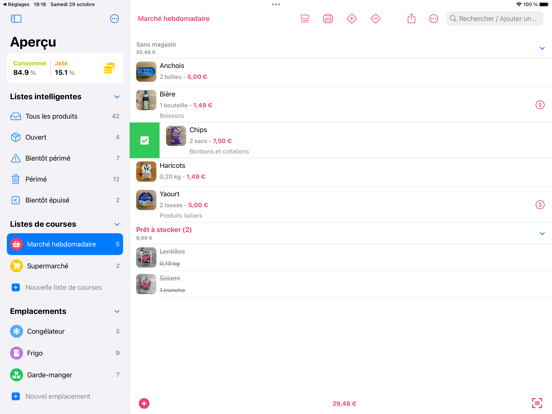
Task: Tap Marché hebdomadaire title
Action: click(174, 19)
